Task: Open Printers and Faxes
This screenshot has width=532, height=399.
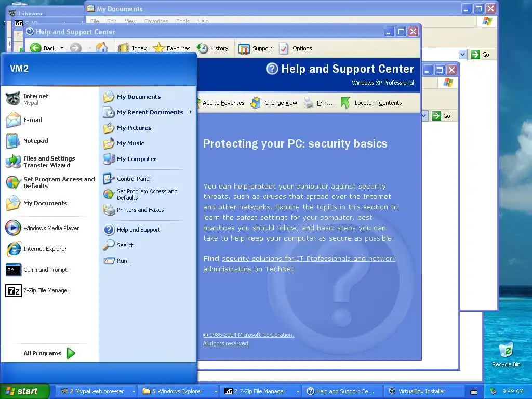Action: (148, 210)
